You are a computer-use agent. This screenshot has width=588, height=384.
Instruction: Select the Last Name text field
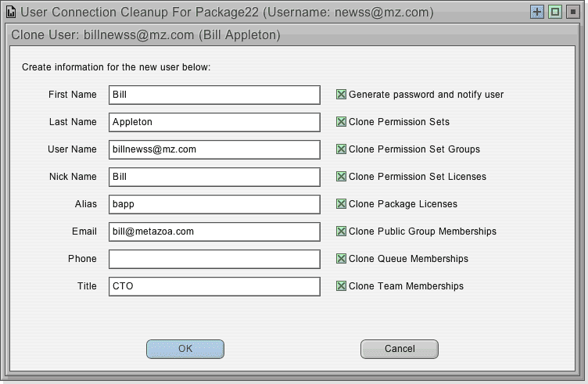tap(214, 122)
